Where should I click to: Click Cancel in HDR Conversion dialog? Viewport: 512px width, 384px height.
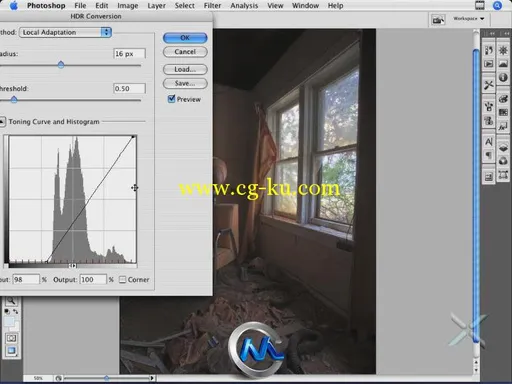pyautogui.click(x=185, y=52)
